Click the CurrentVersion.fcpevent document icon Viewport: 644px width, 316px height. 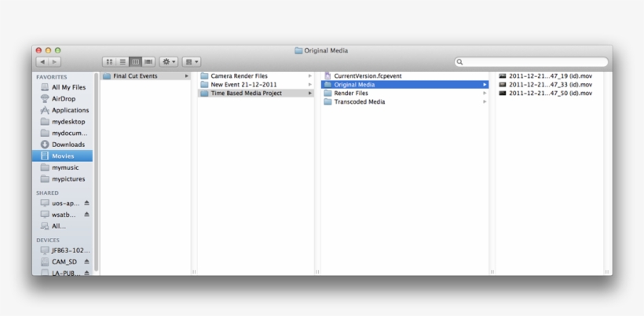(327, 76)
